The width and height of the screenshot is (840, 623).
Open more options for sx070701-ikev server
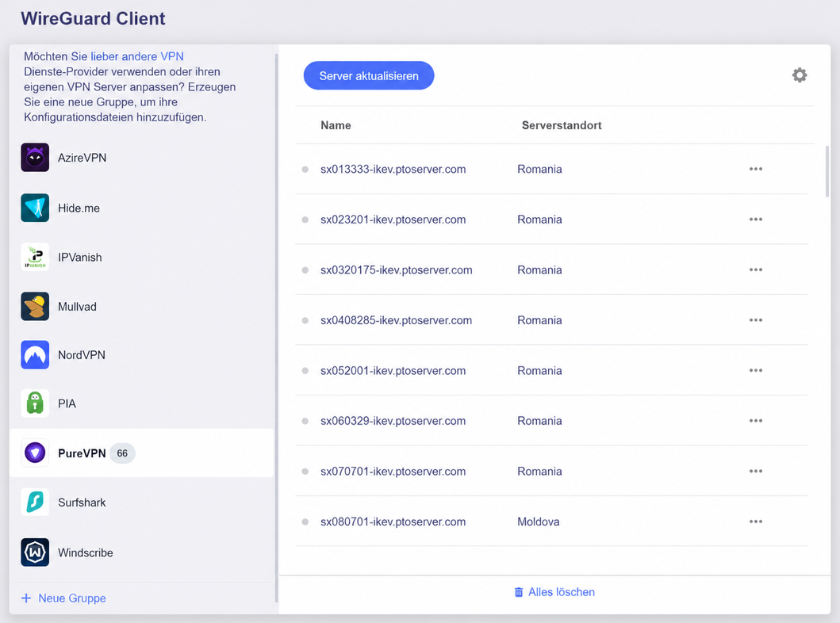[755, 471]
